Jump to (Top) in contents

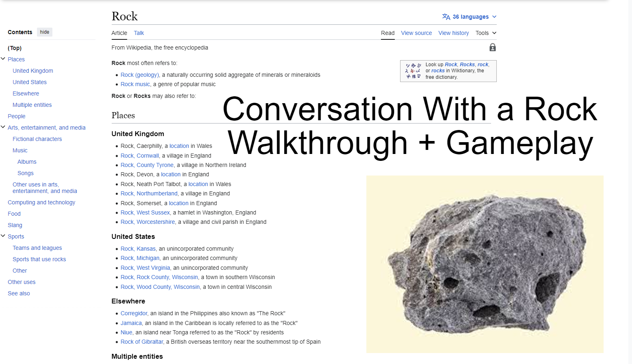pyautogui.click(x=15, y=48)
